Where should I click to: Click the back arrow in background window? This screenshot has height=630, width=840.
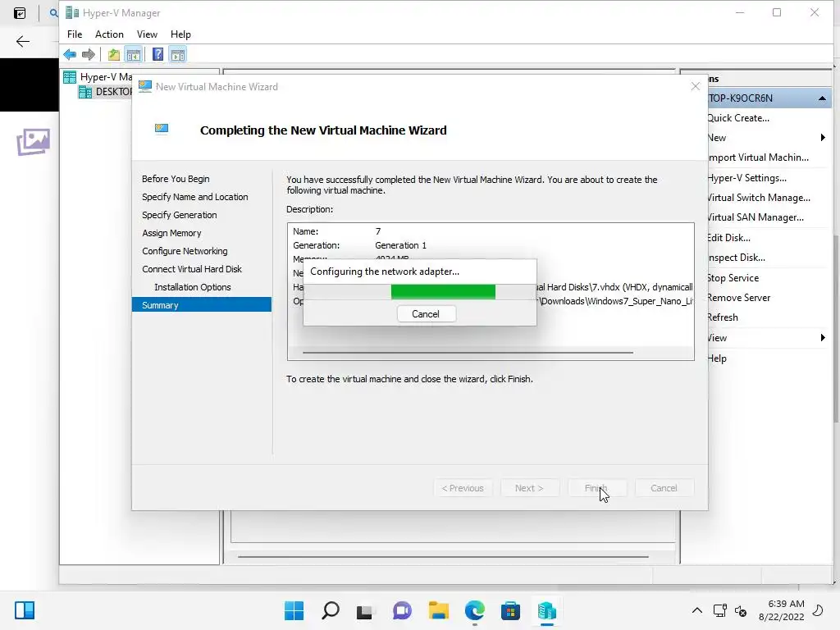pos(22,41)
